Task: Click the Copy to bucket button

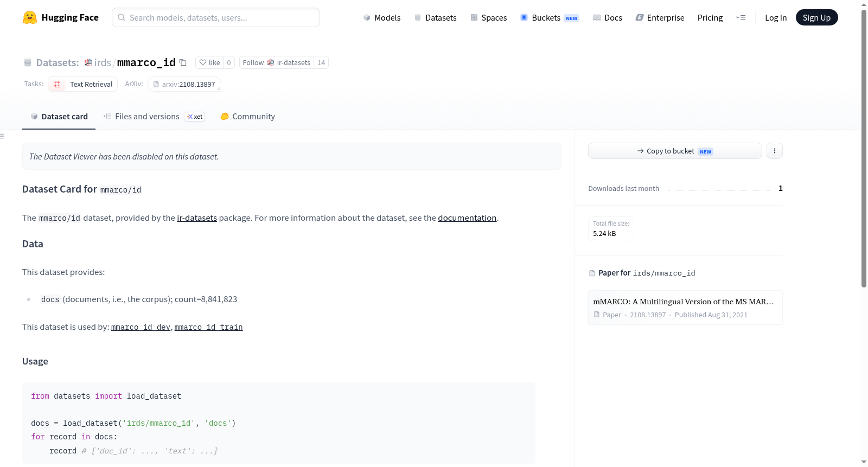Action: [675, 151]
